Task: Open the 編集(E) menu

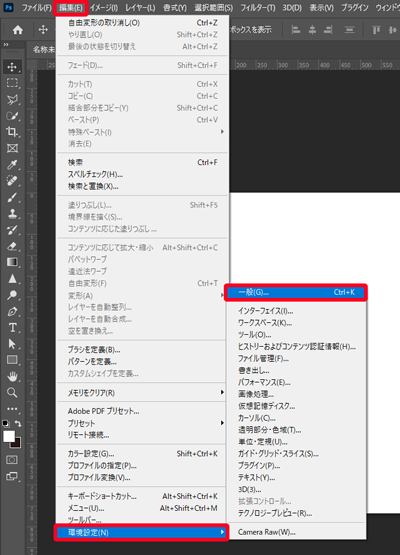Action: (x=71, y=7)
